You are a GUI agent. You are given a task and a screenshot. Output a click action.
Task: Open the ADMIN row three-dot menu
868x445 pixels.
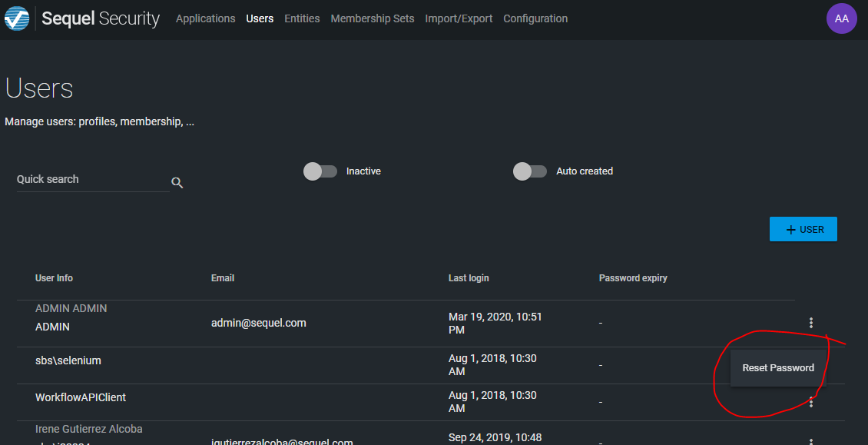[811, 323]
